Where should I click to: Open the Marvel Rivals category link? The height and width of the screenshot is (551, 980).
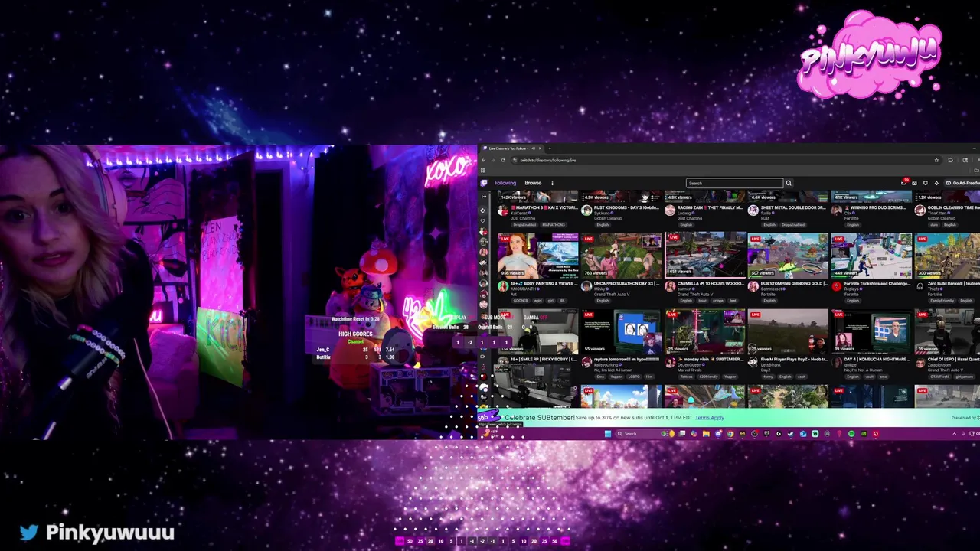[x=690, y=370]
